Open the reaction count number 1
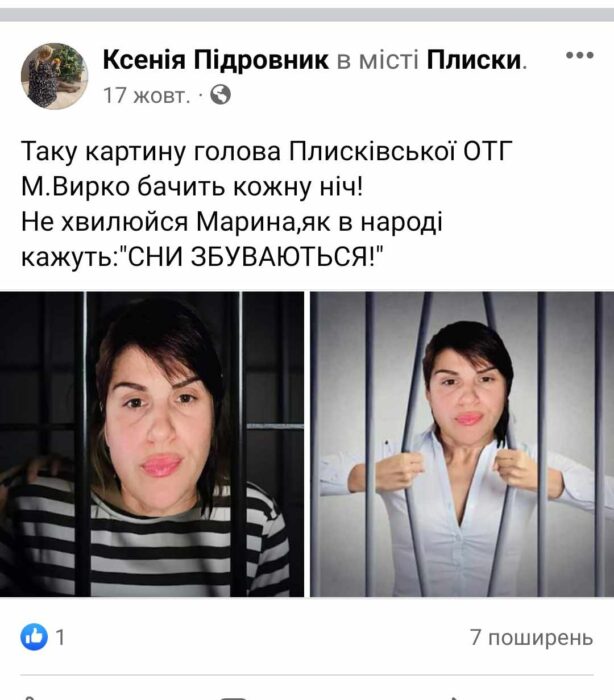Image resolution: width=614 pixels, height=700 pixels. click(60, 637)
